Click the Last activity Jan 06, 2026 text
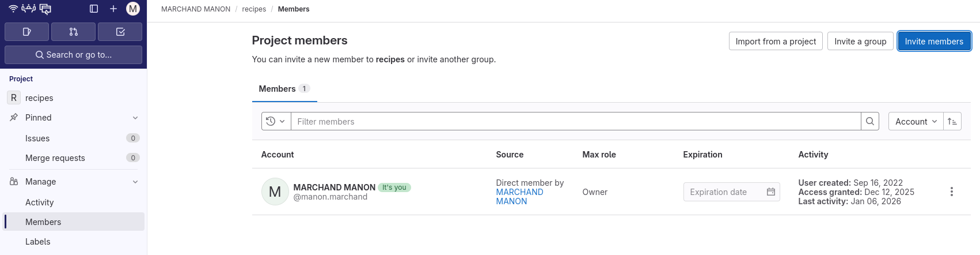This screenshot has width=980, height=255. click(850, 201)
